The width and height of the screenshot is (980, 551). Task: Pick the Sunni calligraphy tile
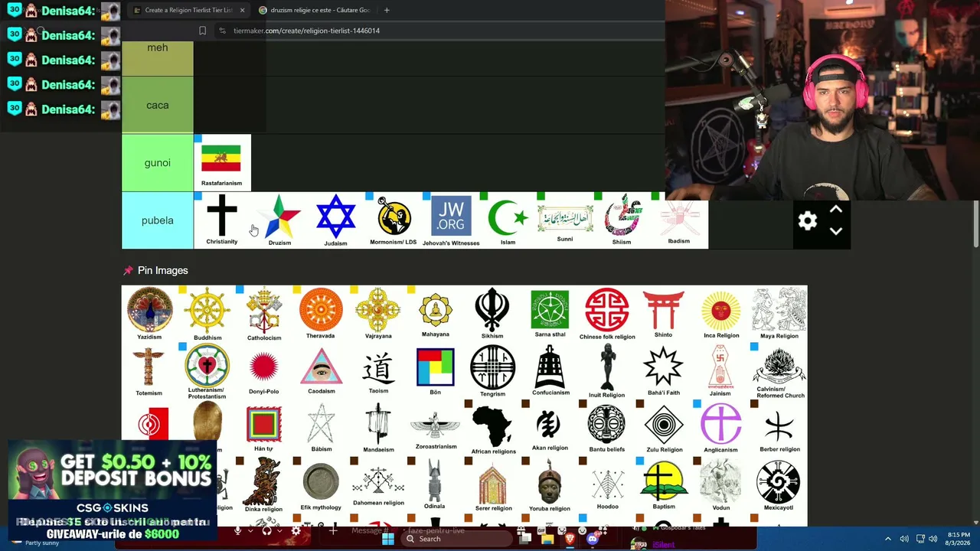pyautogui.click(x=565, y=220)
